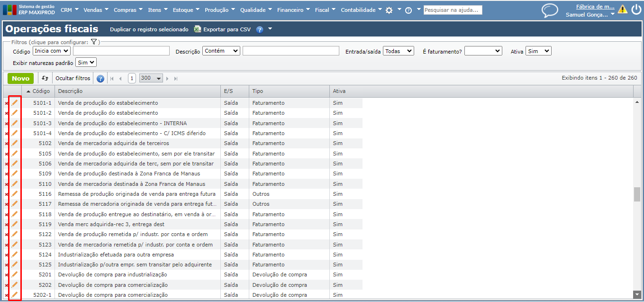Go to last page arrow icon
644x302 pixels.
[x=176, y=79]
